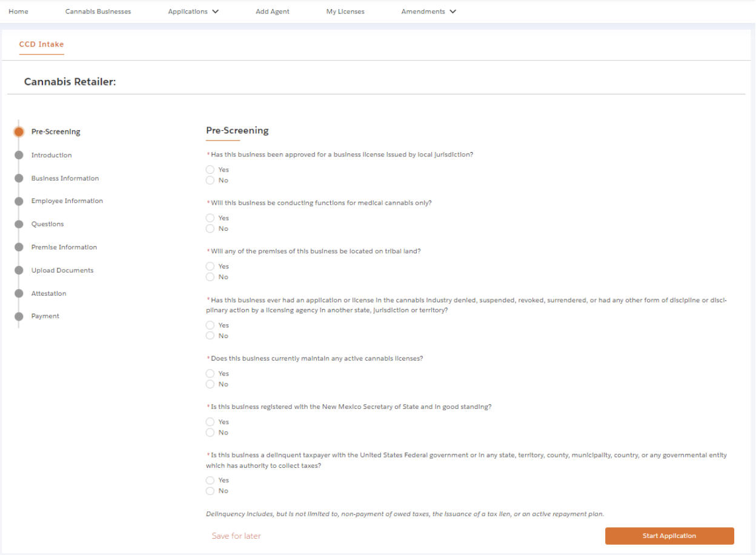Select Yes for Secretary of State registration
Viewport: 756px width, 555px height.
pyautogui.click(x=210, y=422)
